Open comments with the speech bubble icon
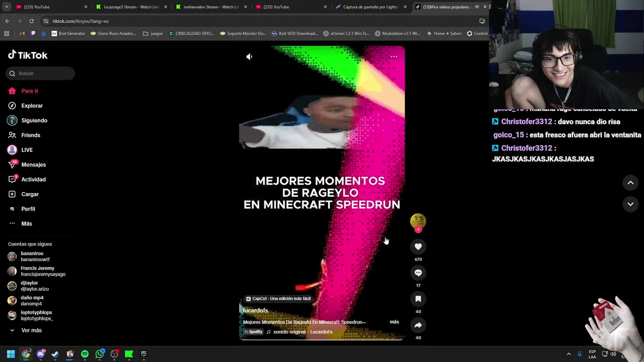The height and width of the screenshot is (362, 644). click(x=418, y=273)
